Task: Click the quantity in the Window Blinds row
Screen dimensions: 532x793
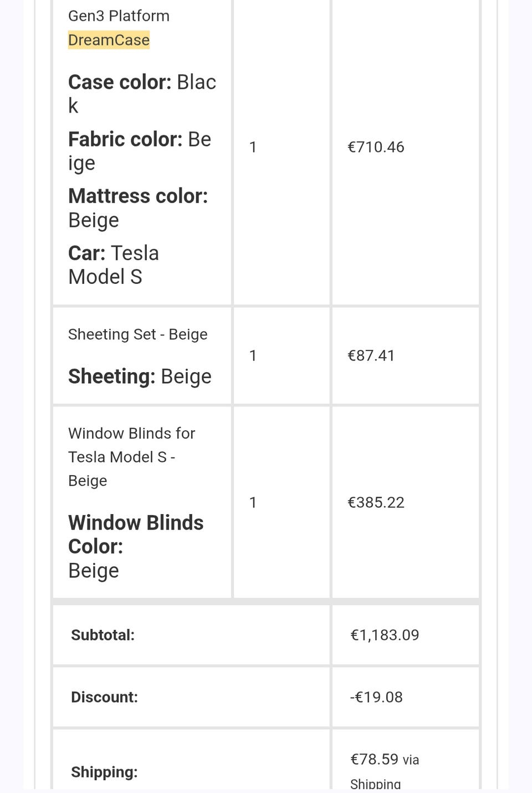Action: (x=253, y=502)
